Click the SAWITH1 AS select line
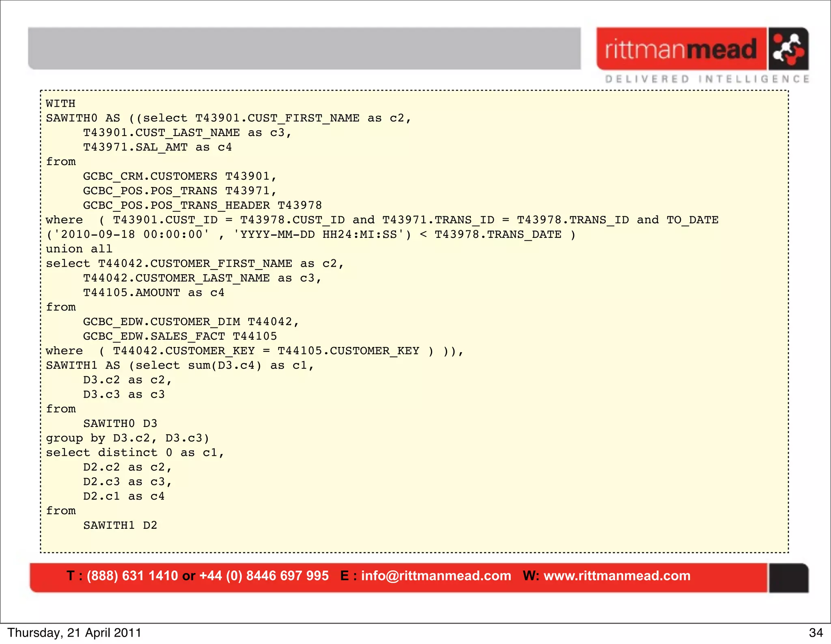This screenshot has width=831, height=644. pos(180,365)
